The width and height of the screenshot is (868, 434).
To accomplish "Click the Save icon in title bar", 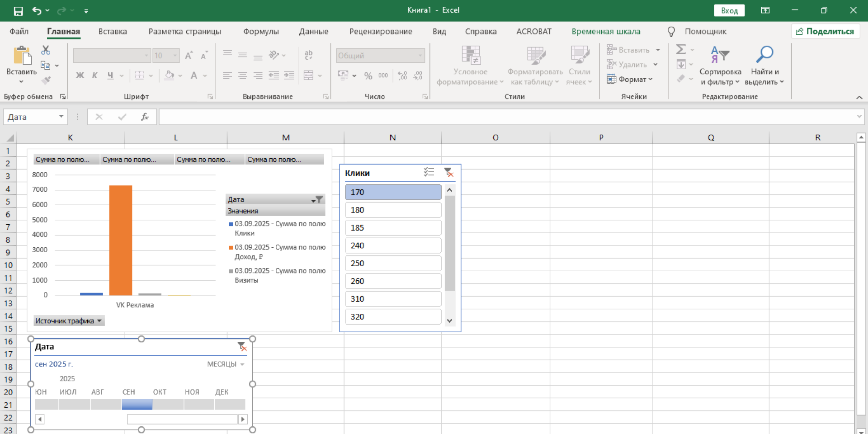I will click(18, 10).
